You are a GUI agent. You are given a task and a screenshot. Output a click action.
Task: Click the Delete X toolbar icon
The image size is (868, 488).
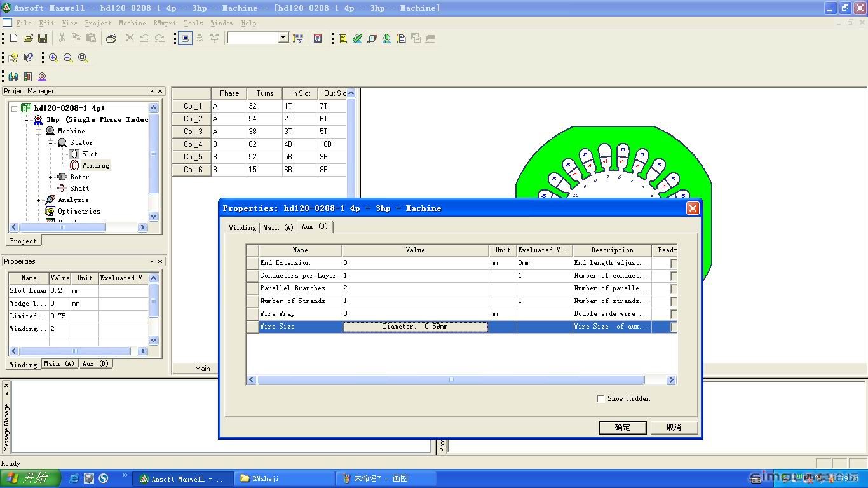pyautogui.click(x=130, y=38)
